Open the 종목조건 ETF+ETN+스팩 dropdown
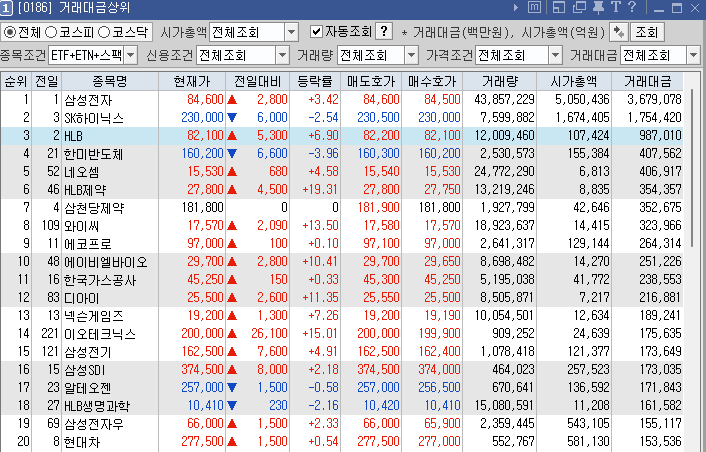The image size is (706, 452). [131, 55]
